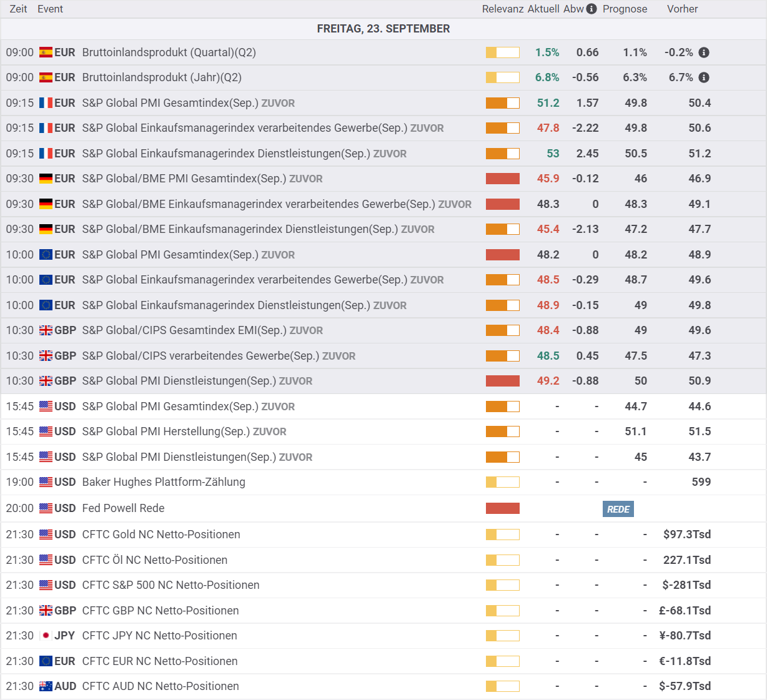
Task: Click UK flag on CIPS Gesamtindex EMI row
Action: [x=46, y=330]
